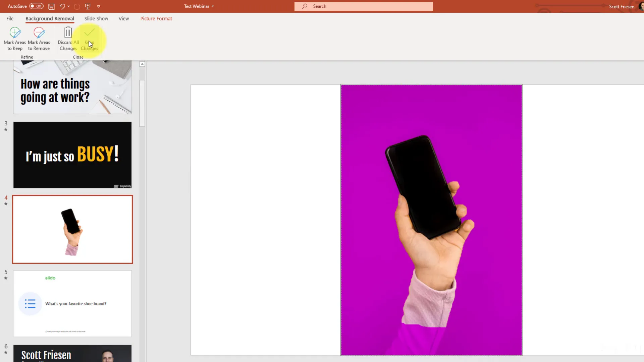This screenshot has width=644, height=362.
Task: Click the slide panel scrollbar thumb
Action: (x=142, y=103)
